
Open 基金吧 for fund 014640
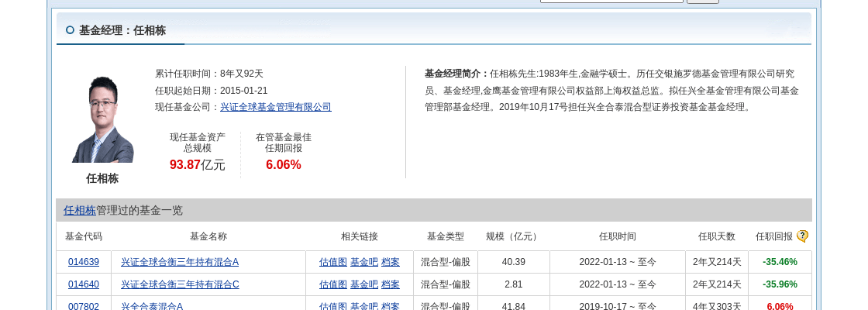pos(364,284)
